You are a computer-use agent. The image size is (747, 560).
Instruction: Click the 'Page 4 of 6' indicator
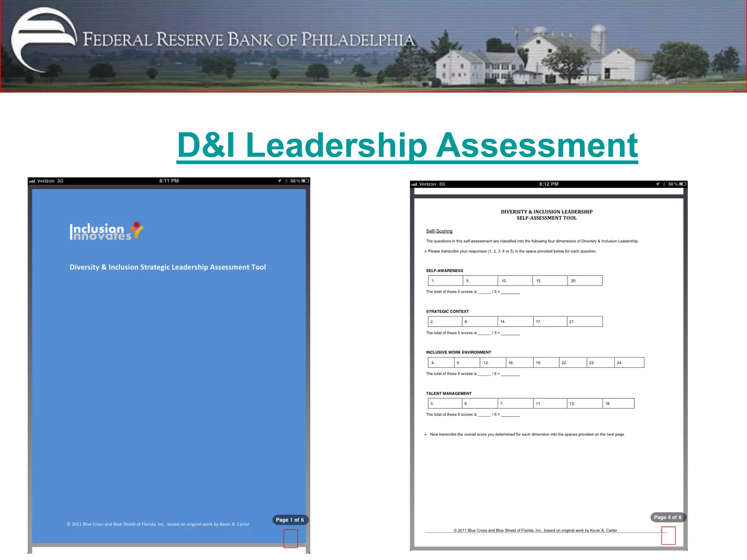click(667, 517)
